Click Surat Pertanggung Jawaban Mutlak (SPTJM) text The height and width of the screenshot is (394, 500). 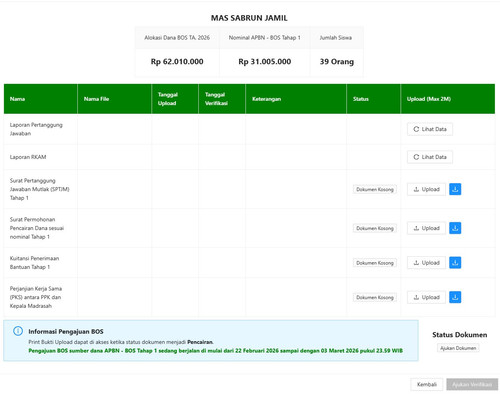pos(39,189)
